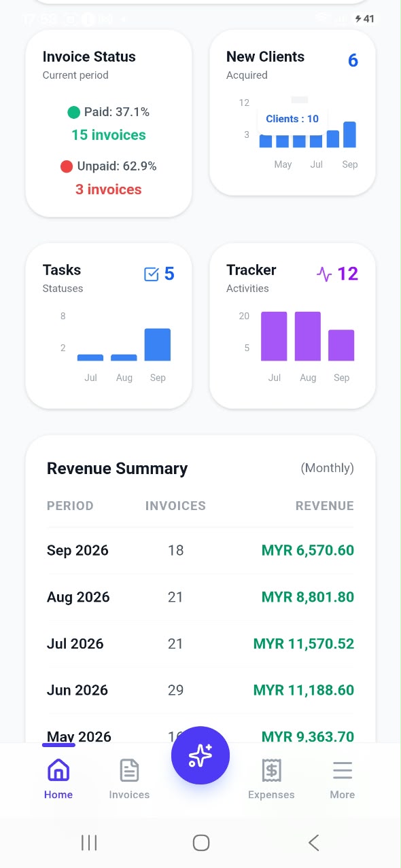Tap invoice count 18 for Sep 2026
The height and width of the screenshot is (868, 401).
click(x=175, y=551)
